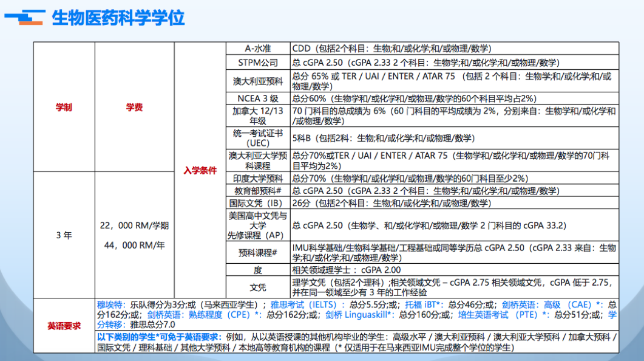Select the 生物医药科学学位 slide title
This screenshot has width=644, height=361.
point(118,18)
